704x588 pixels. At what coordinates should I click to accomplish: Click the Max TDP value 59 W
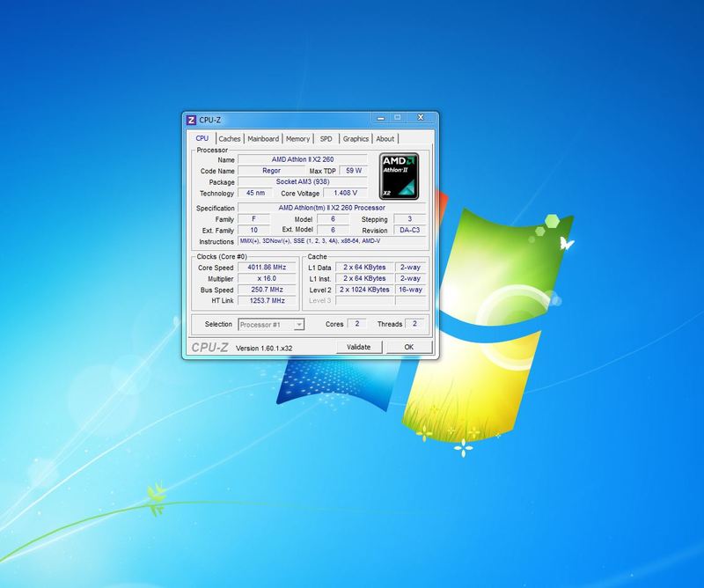coord(354,171)
